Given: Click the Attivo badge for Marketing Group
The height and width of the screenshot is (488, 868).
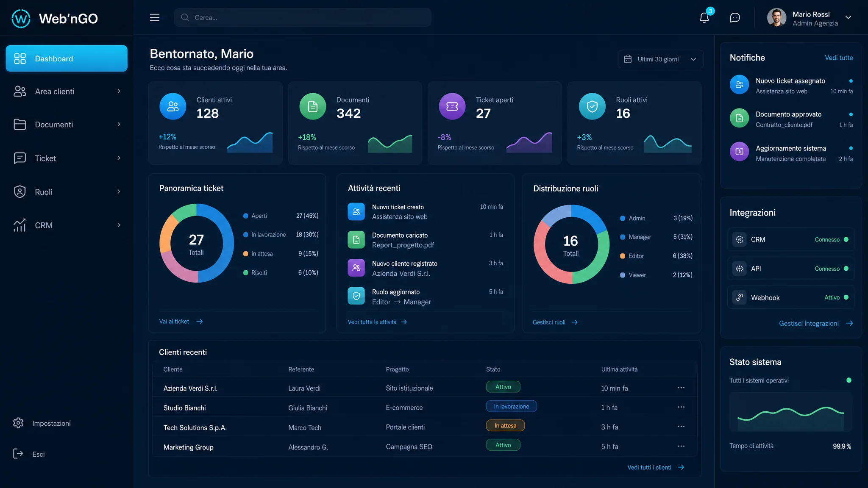Looking at the screenshot, I should click(x=503, y=445).
